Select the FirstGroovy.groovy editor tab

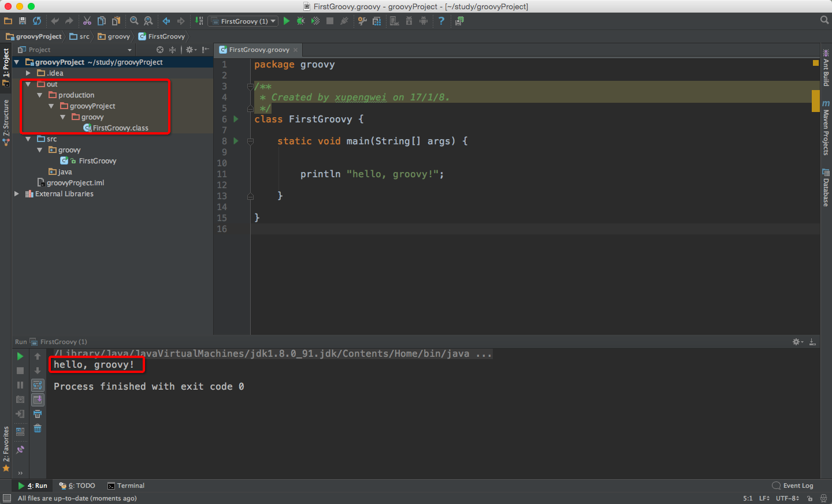[259, 50]
